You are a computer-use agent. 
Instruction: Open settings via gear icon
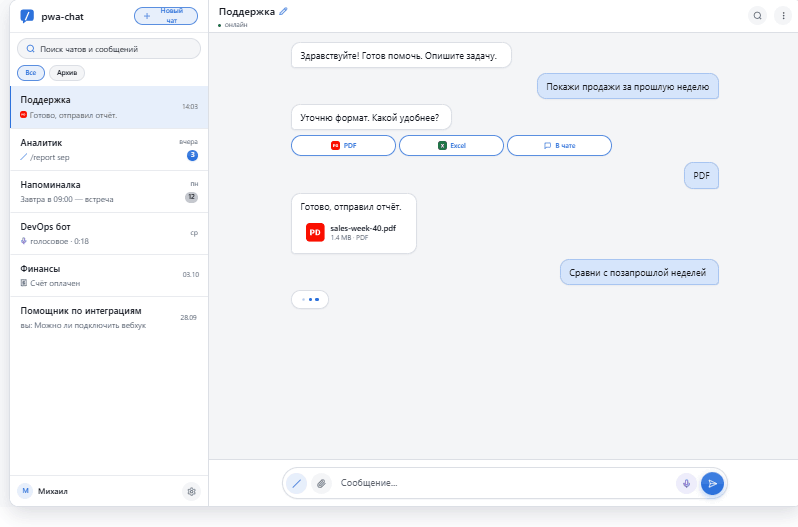click(x=191, y=491)
